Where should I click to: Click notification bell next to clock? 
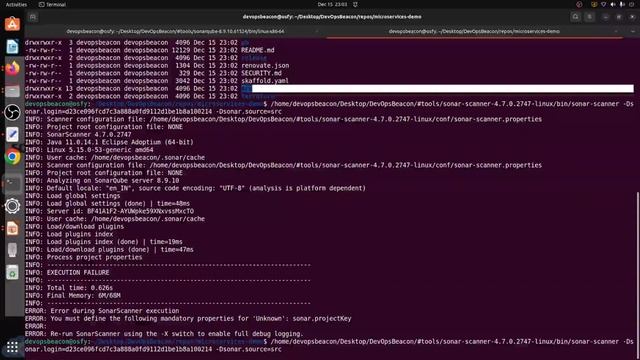(x=355, y=4)
